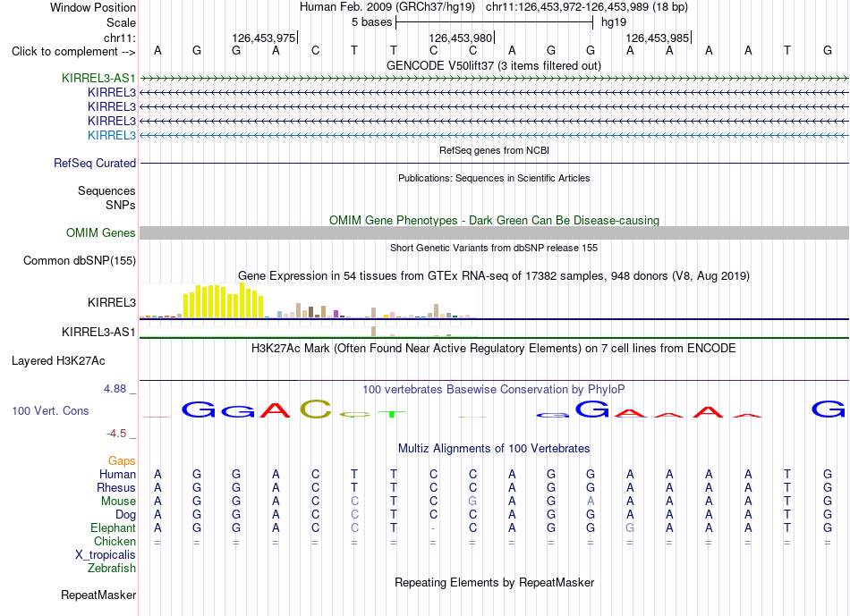Select the Chicken species row label
Image resolution: width=850 pixels, height=616 pixels.
tap(115, 541)
